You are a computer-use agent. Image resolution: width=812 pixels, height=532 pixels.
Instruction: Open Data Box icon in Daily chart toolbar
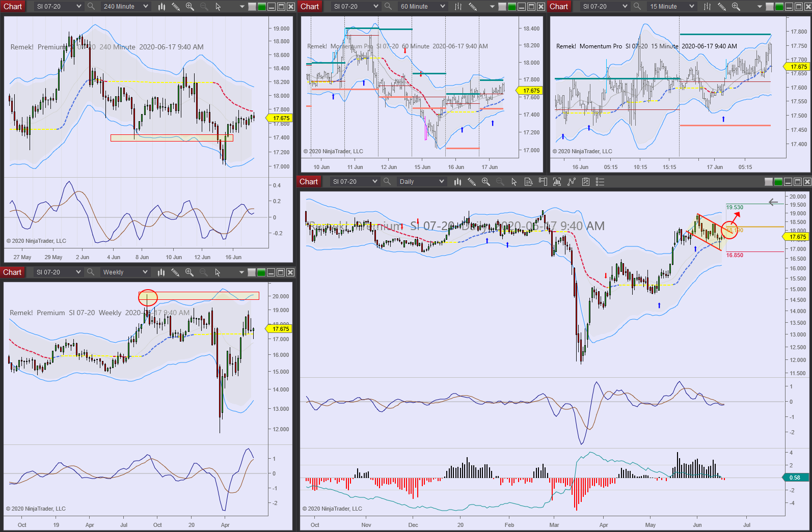528,182
